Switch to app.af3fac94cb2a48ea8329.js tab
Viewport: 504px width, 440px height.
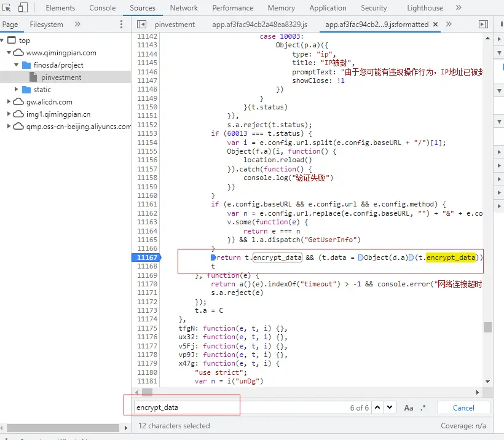click(x=260, y=25)
